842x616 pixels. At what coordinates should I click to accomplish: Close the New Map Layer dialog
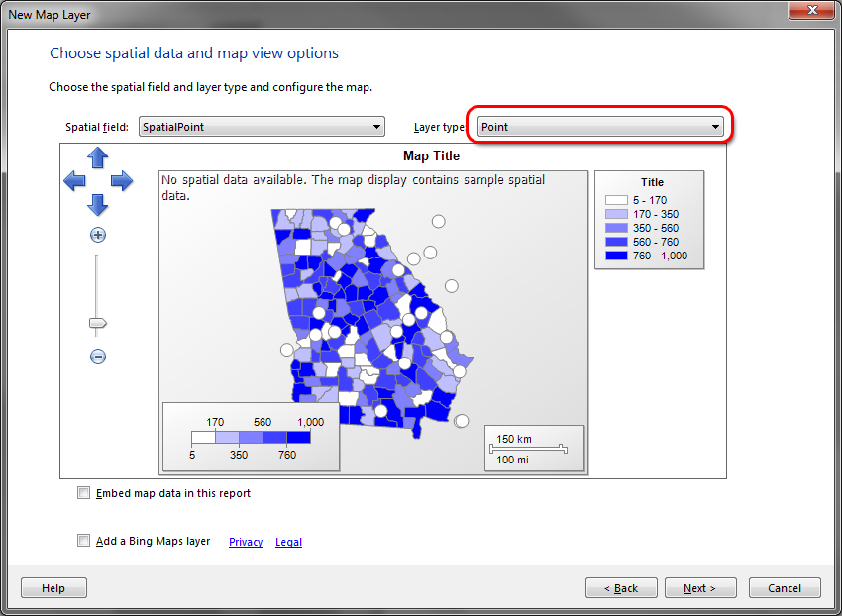[812, 10]
